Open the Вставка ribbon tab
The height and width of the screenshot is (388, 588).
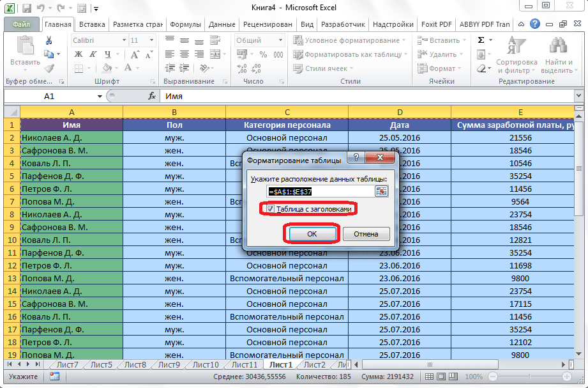click(93, 24)
